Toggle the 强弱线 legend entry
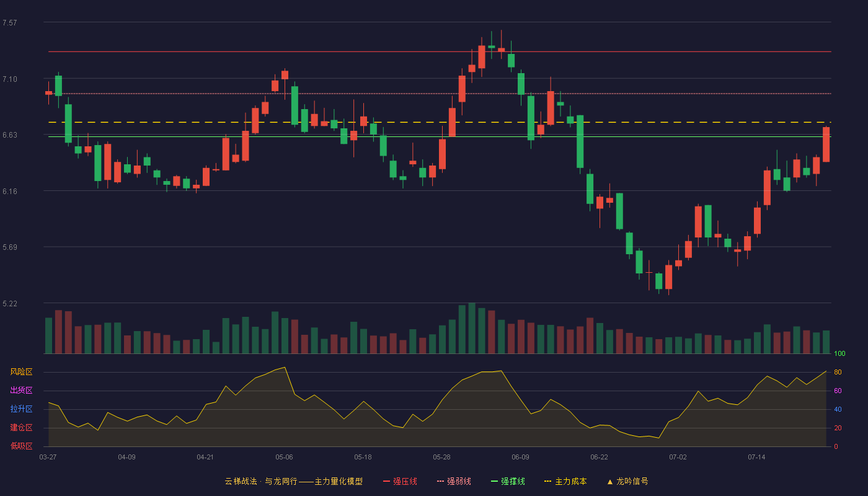Viewport: 868px width, 496px height. [x=454, y=481]
